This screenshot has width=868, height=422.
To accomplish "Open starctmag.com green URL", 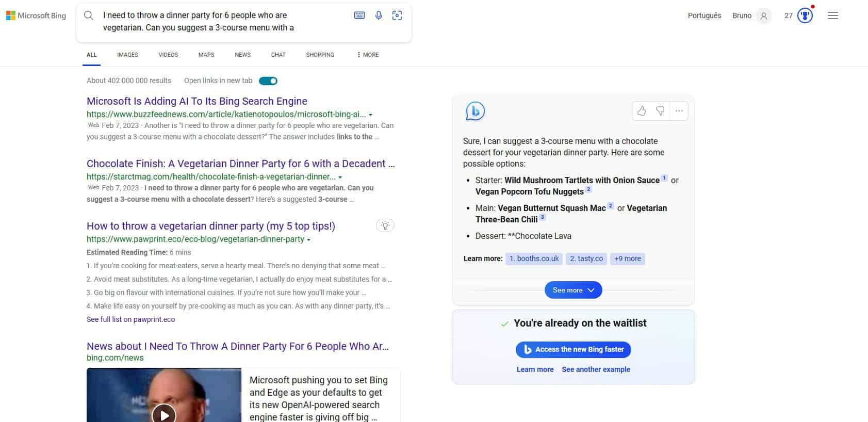I will click(x=211, y=177).
